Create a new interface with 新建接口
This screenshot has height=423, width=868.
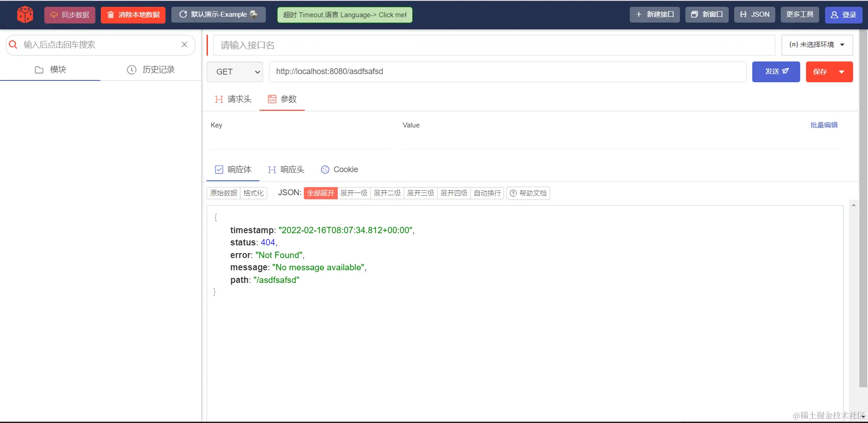655,15
